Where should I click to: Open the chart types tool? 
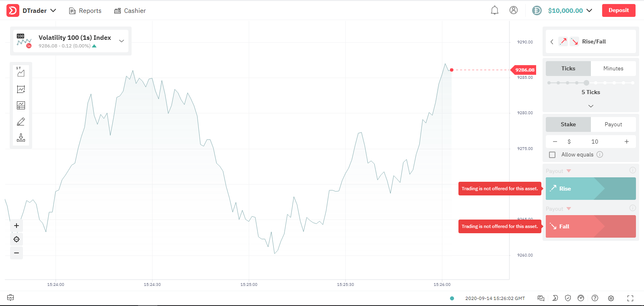pyautogui.click(x=21, y=72)
